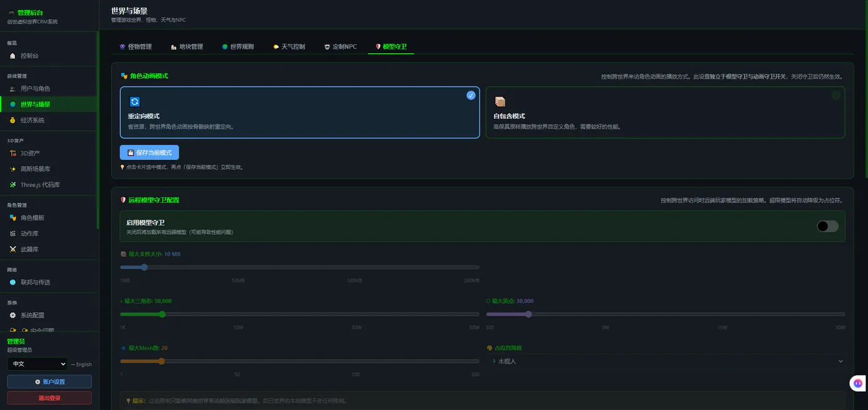Click the 动作库 clapperboard icon
Viewport: 868px width, 410px height.
(x=12, y=233)
